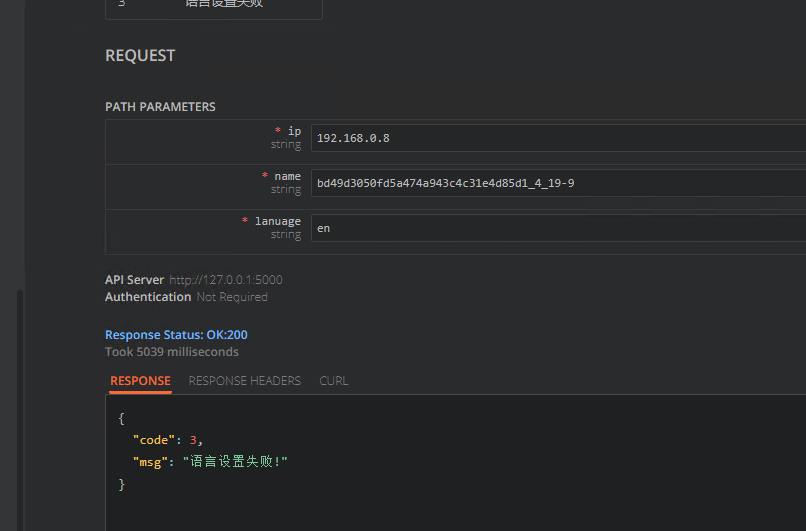This screenshot has height=531, width=806.
Task: Click the 'Took 5039 milliseconds' text
Action: [171, 352]
